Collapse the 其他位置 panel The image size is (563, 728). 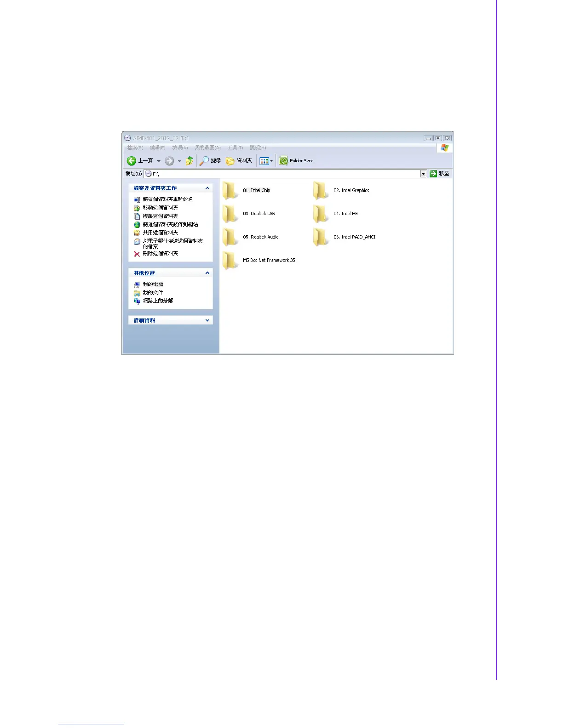(207, 273)
